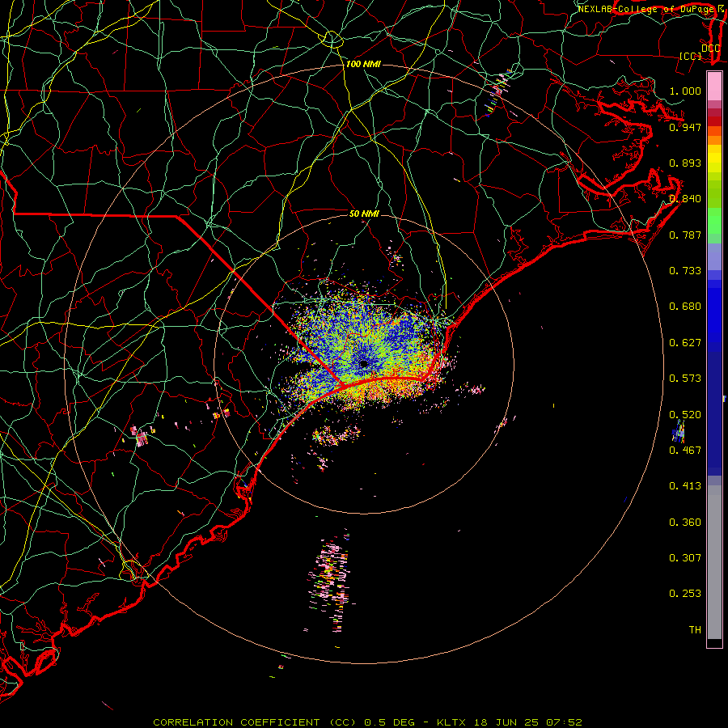The height and width of the screenshot is (728, 728).
Task: Click the 07:52 timestamp text
Action: pos(564,722)
